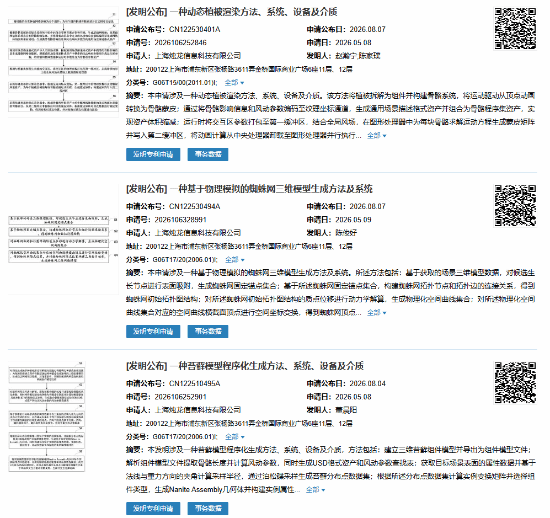550x518 pixels.
Task: Expand classification 全部 in the second patent entry
Action: (x=234, y=260)
